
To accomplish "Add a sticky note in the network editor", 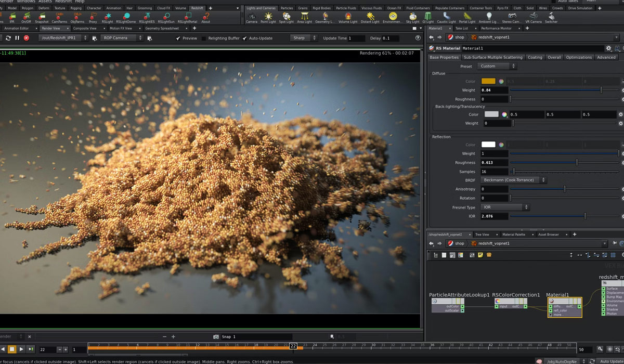I will pos(480,255).
